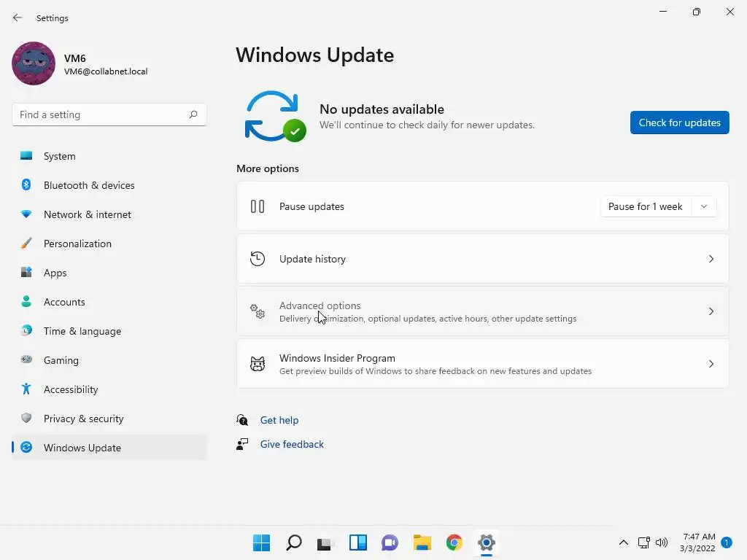Switch to Personalization label
The width and height of the screenshot is (747, 560).
(x=77, y=244)
